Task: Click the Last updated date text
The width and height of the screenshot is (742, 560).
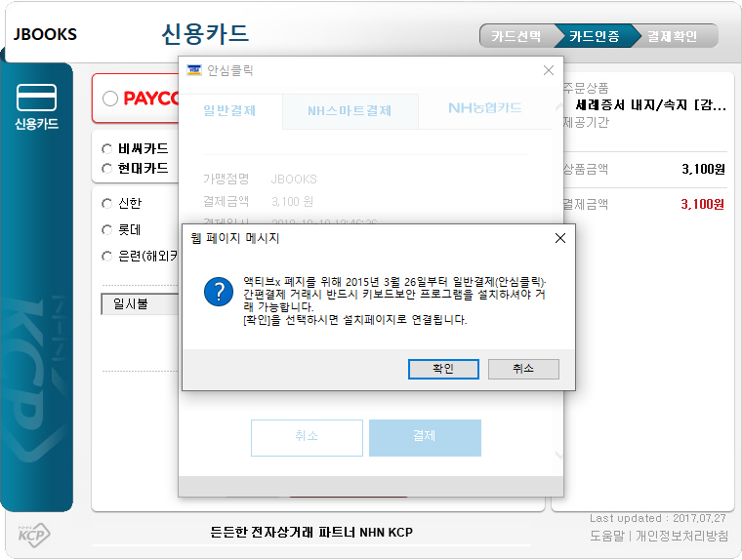Action: pos(658,518)
